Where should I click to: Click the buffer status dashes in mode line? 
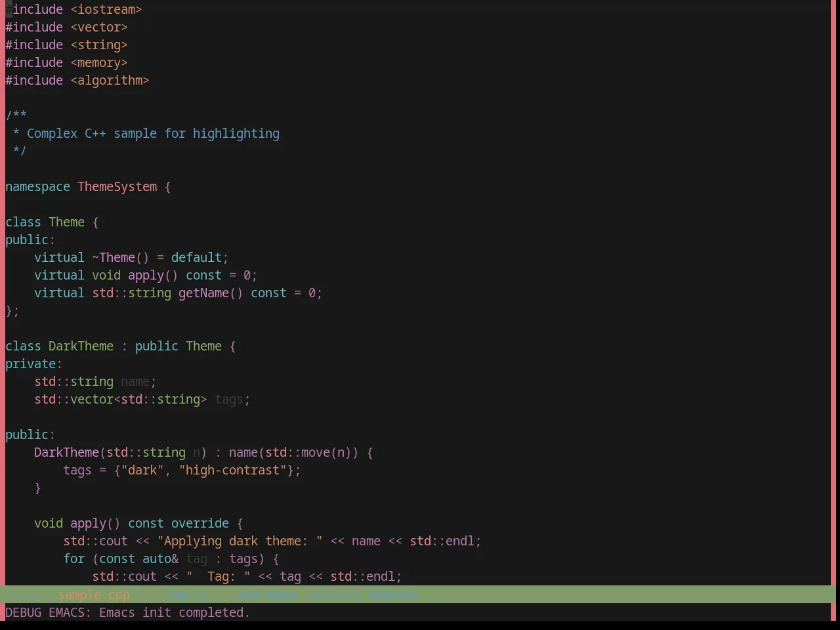point(24,595)
